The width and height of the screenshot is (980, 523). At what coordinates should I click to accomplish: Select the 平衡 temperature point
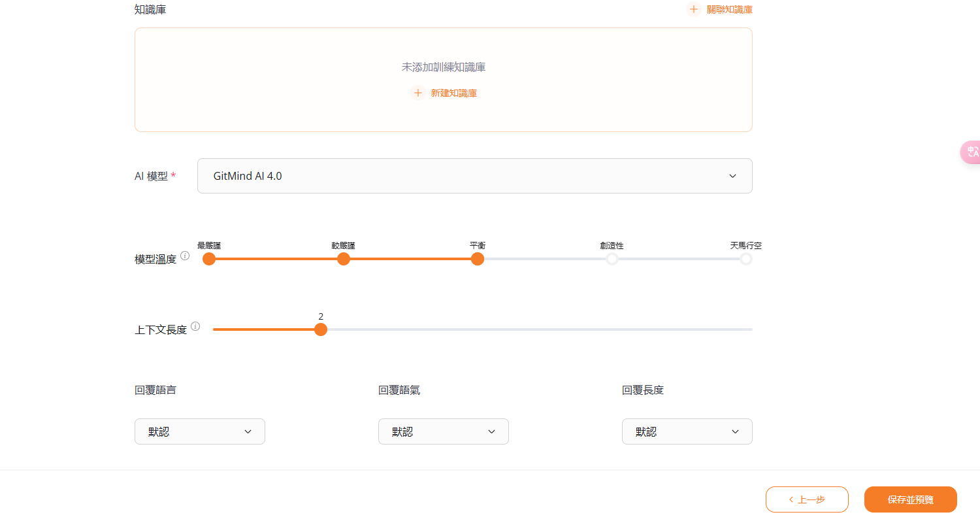478,259
